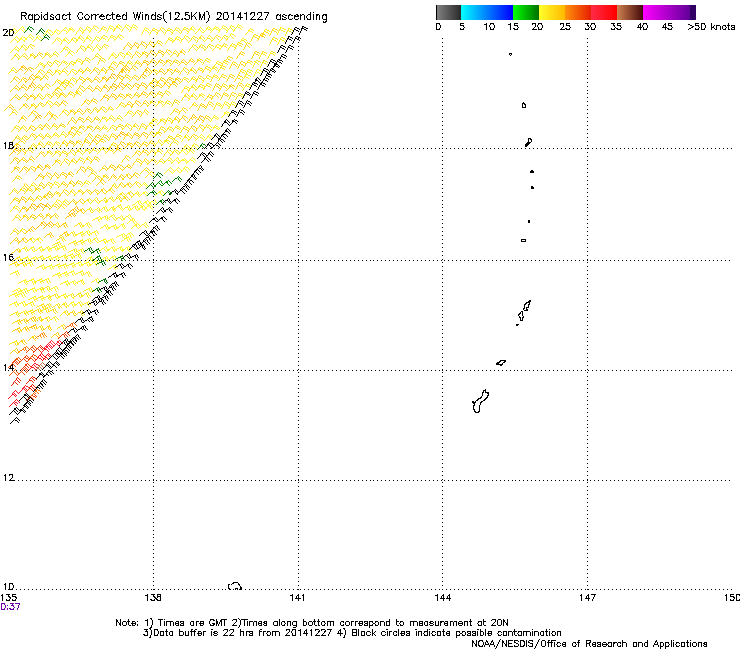The image size is (740, 650).
Task: Click the Guam island outline on the map
Action: 480,402
